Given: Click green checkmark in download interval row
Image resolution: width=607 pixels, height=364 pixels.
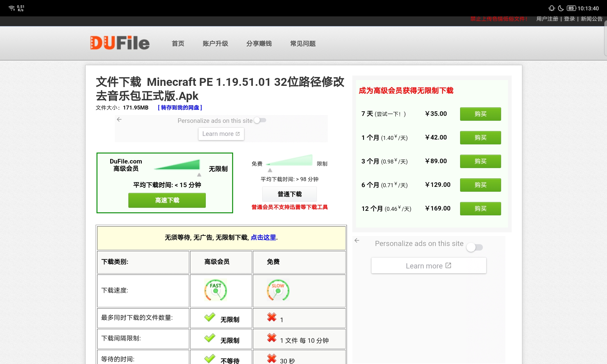Looking at the screenshot, I should click(210, 338).
